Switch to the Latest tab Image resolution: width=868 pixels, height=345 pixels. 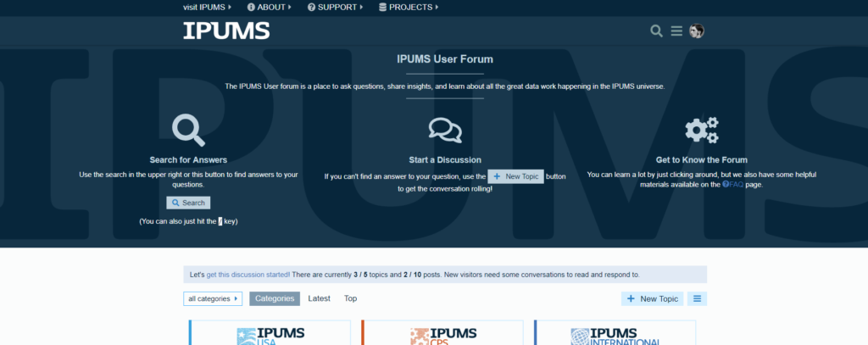click(x=319, y=298)
